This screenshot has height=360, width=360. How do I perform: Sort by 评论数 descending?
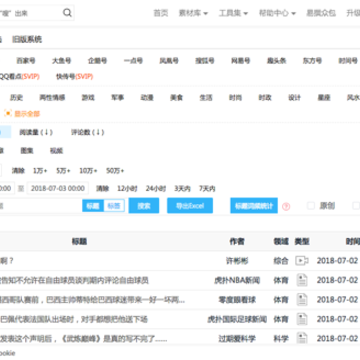88,132
